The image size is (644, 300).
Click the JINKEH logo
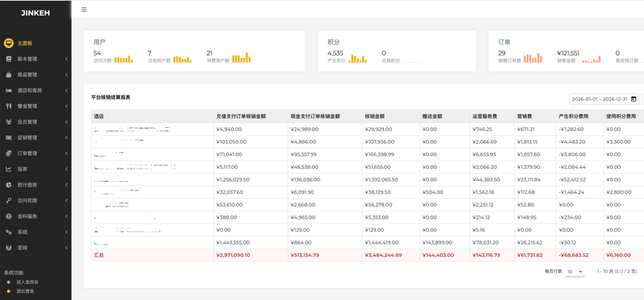pos(35,13)
